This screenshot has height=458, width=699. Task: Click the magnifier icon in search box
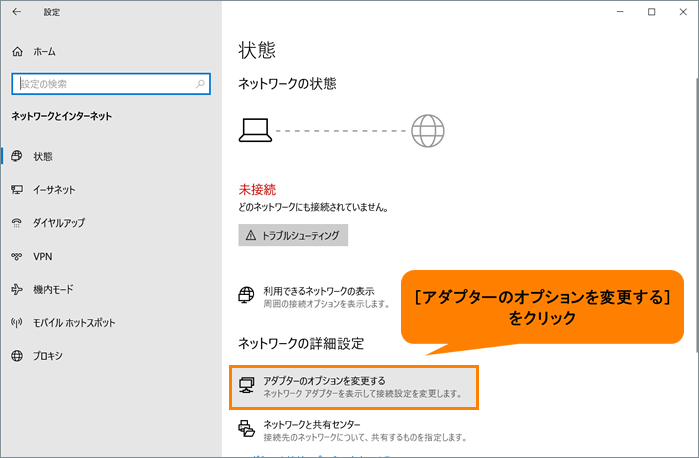(x=201, y=84)
